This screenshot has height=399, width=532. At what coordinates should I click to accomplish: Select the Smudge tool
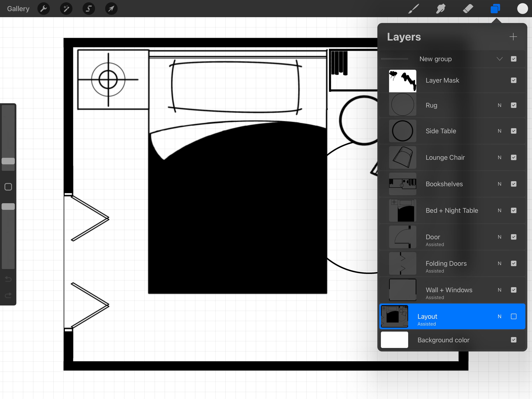[441, 9]
